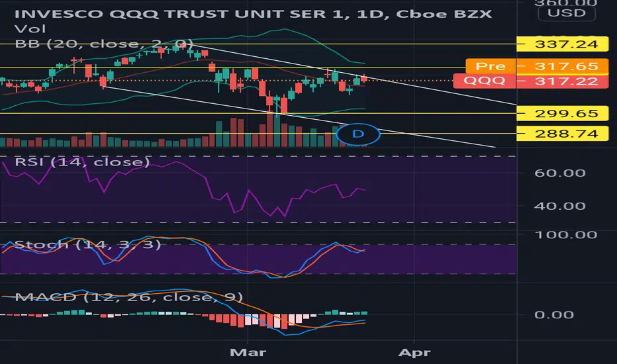
Task: Click the 299.65 yellow price label
Action: pyautogui.click(x=562, y=113)
